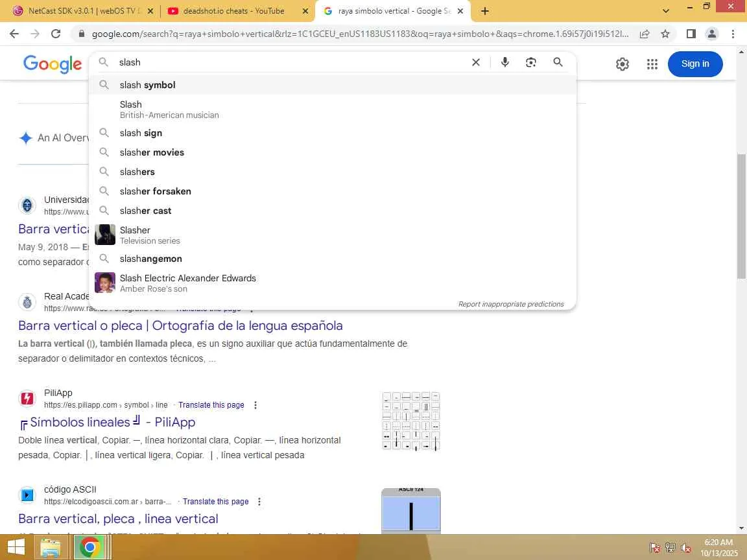
Task: Start voice search with the microphone icon
Action: [x=505, y=62]
